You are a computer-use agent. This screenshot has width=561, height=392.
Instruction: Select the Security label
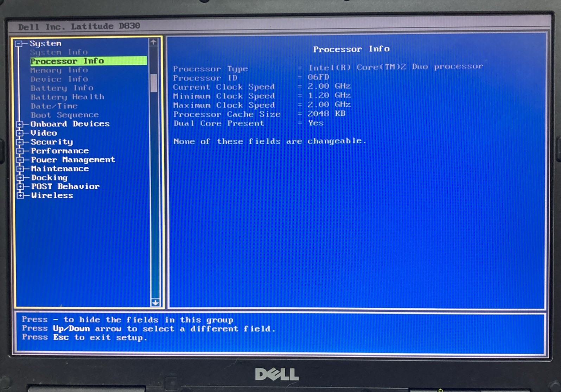click(52, 142)
